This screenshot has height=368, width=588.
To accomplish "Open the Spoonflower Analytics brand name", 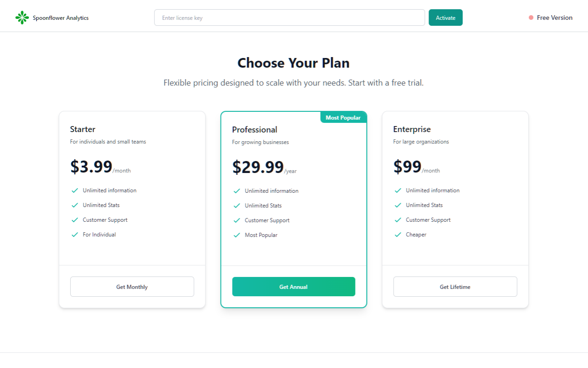I will [x=61, y=18].
